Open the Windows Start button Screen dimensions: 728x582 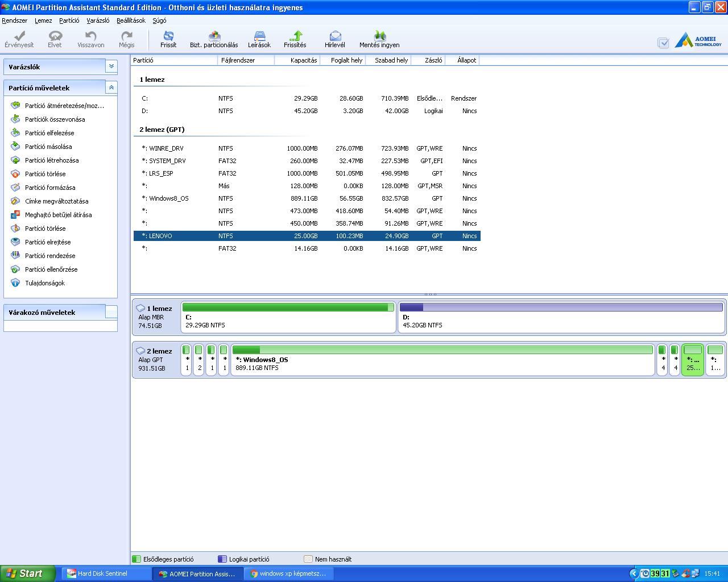pos(28,573)
